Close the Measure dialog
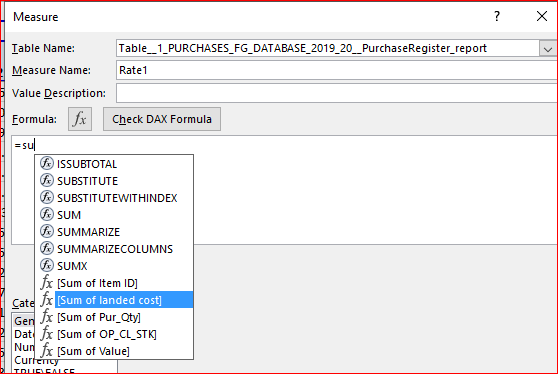The height and width of the screenshot is (374, 558). [542, 16]
